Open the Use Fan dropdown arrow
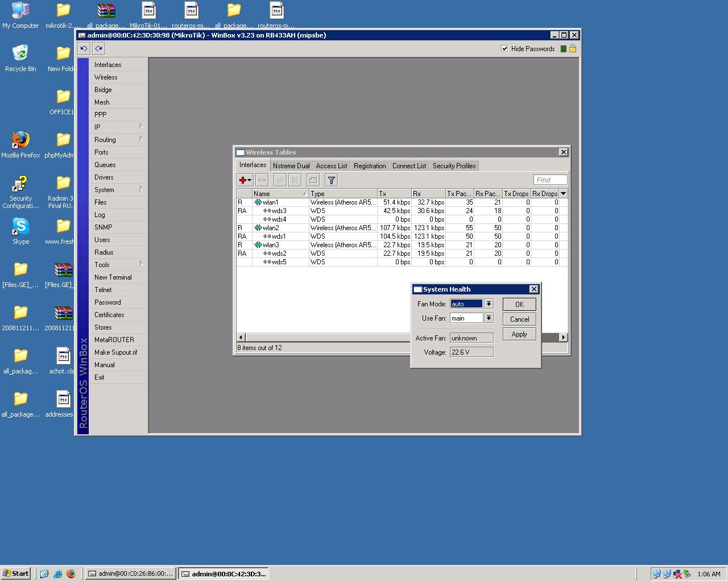The image size is (728, 582). tap(489, 318)
